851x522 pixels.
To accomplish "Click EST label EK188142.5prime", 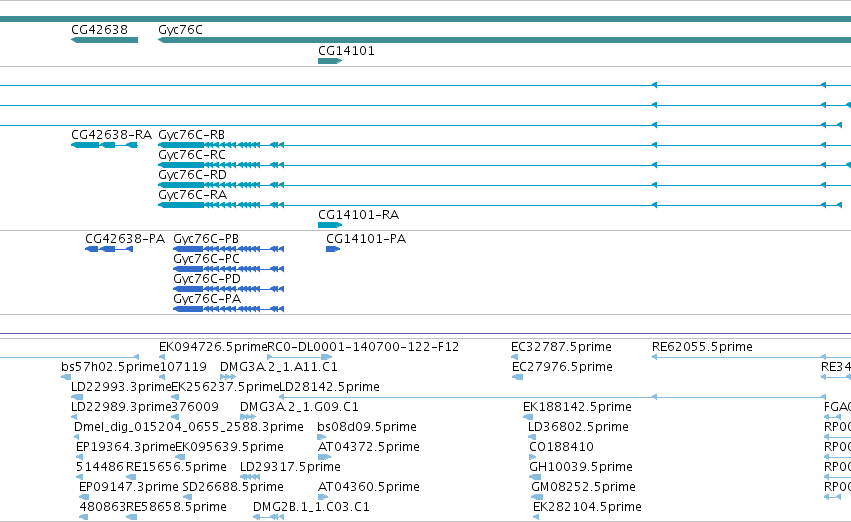I will pos(577,407).
